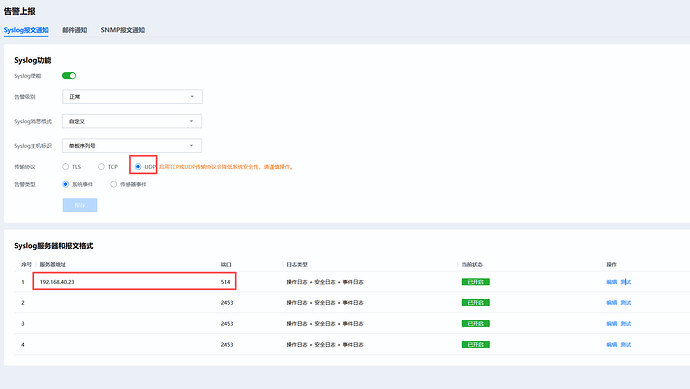Click the log type text in row 2
The image size is (690, 389).
pos(325,303)
